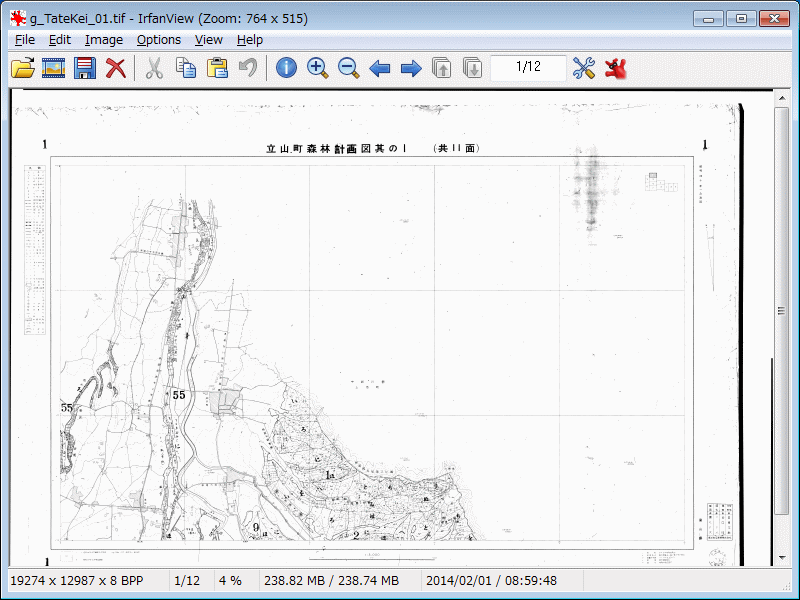Viewport: 800px width, 600px height.
Task: Click the Undo arrow icon
Action: click(x=247, y=68)
